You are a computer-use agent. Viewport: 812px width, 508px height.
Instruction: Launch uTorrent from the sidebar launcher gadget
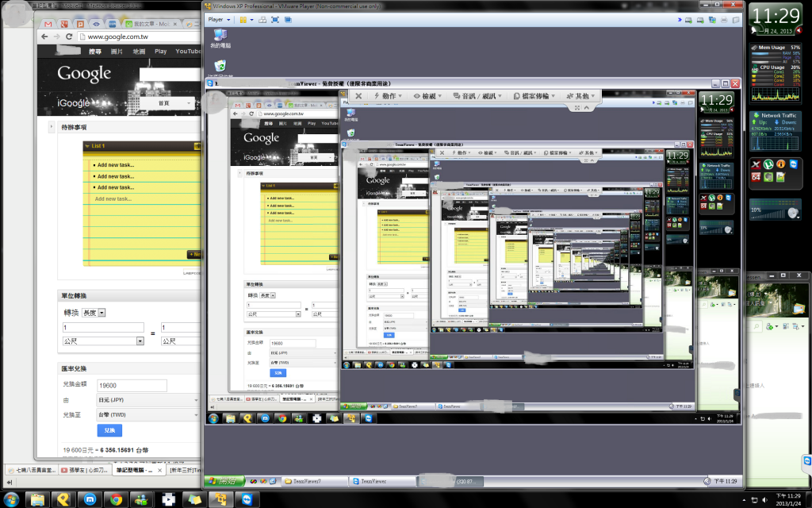768,164
